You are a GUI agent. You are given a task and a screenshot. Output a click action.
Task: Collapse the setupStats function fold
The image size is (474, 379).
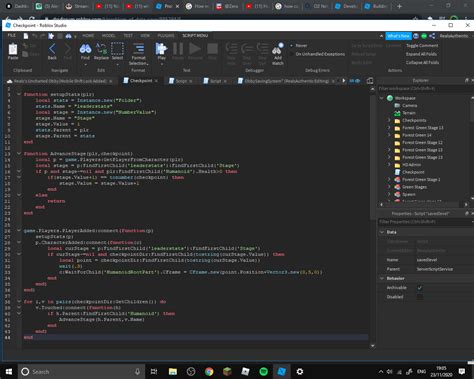[19, 94]
